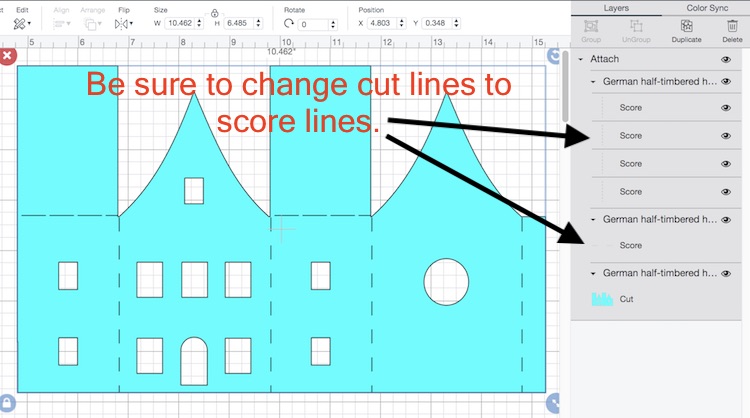Click the Y position stepper arrows
The width and height of the screenshot is (750, 418).
coord(457,23)
